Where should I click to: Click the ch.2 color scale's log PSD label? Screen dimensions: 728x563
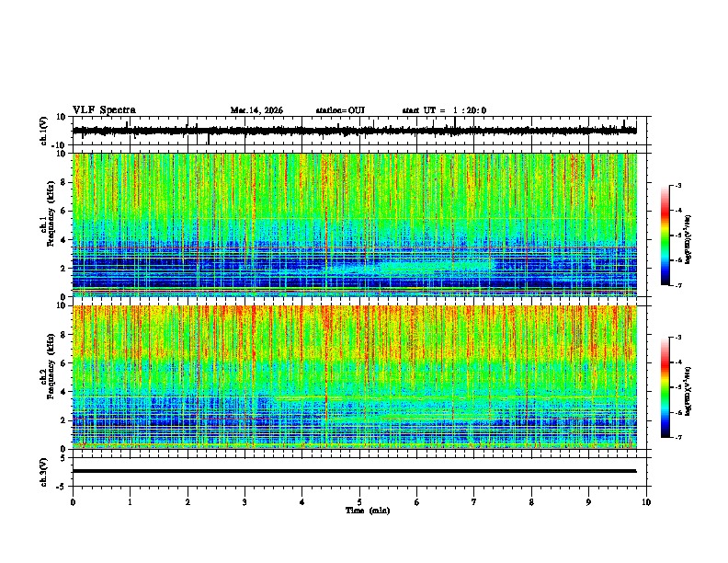tap(688, 391)
